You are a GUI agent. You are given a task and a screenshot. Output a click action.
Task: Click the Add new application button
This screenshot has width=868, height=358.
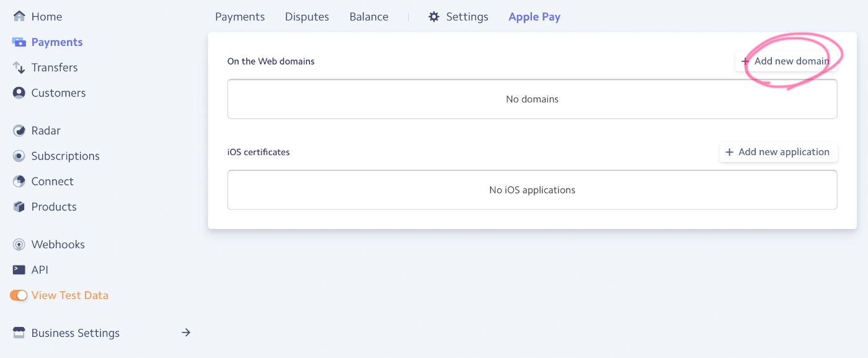pyautogui.click(x=778, y=152)
